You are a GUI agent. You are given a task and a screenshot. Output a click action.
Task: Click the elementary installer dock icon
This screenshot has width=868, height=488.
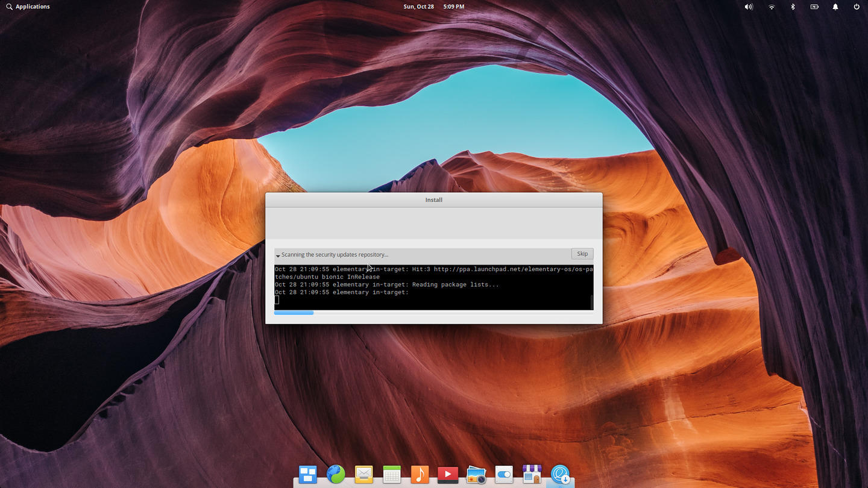click(560, 475)
